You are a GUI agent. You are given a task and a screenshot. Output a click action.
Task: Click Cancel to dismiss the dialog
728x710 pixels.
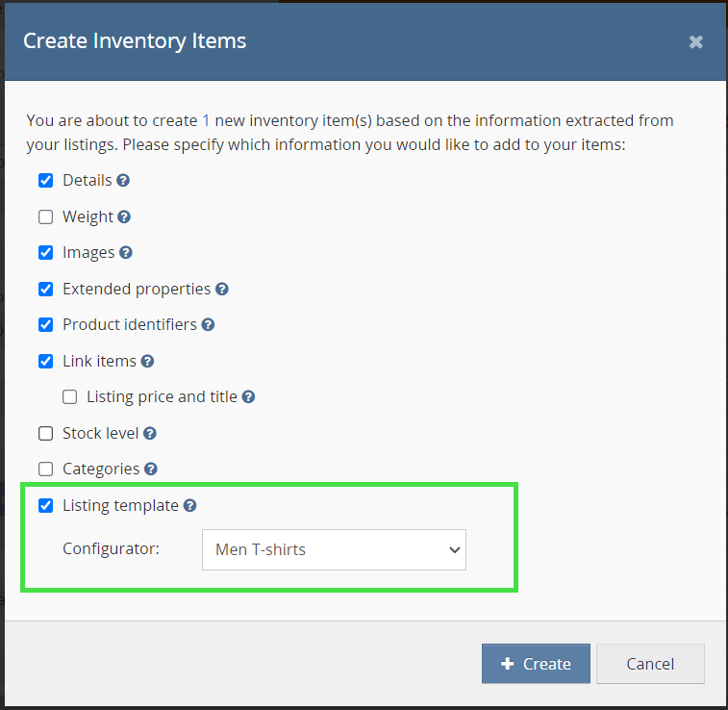point(650,664)
